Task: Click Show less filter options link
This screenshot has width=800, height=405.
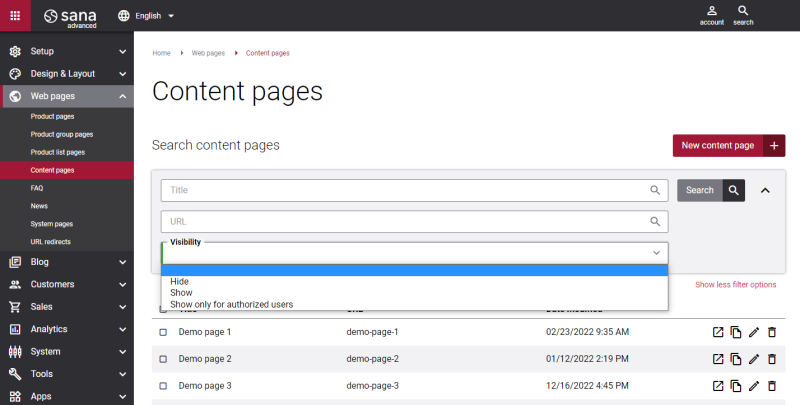Action: (x=736, y=285)
